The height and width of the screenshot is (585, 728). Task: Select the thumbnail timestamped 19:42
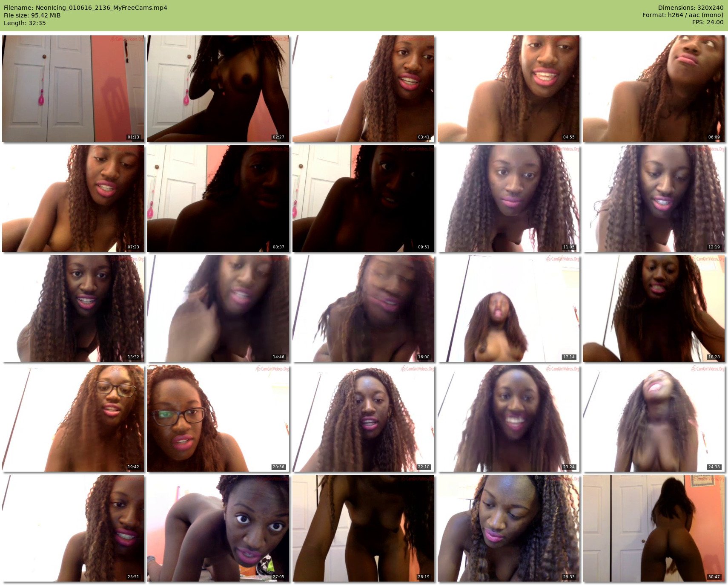click(x=73, y=418)
